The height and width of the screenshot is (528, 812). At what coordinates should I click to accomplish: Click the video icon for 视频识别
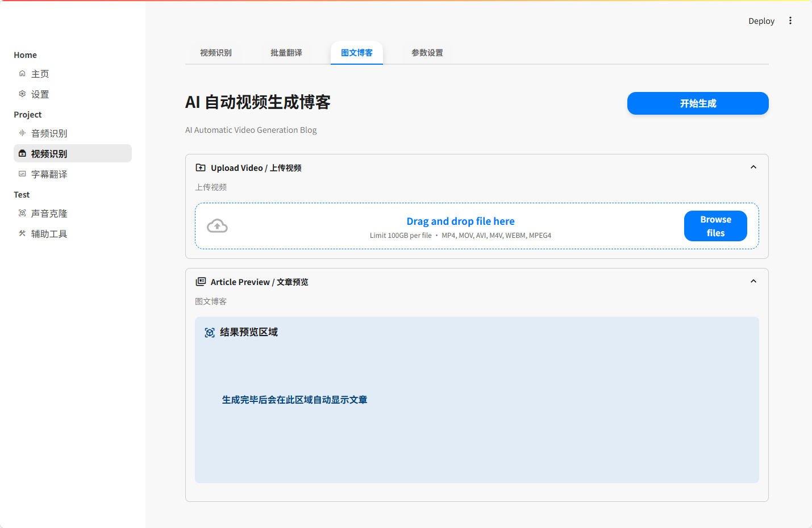pos(22,153)
